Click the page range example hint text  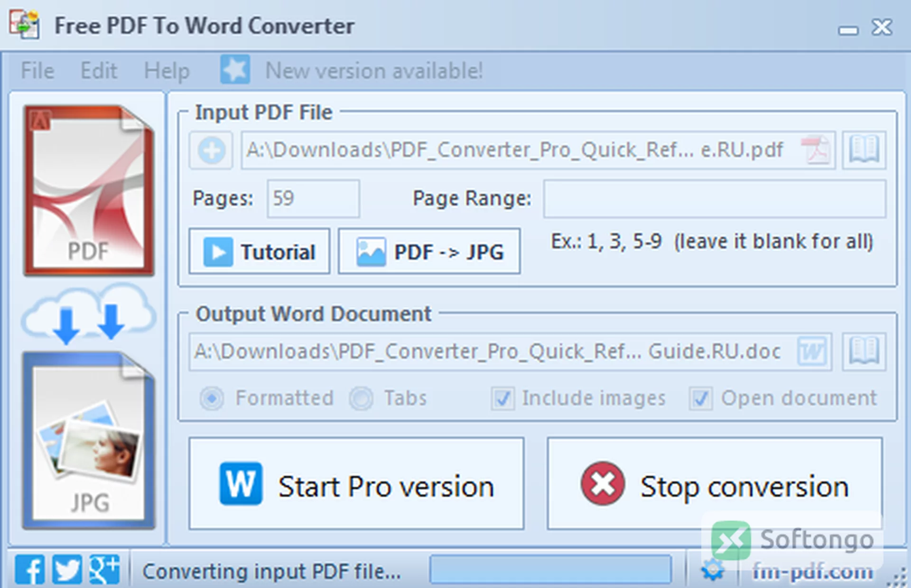712,242
